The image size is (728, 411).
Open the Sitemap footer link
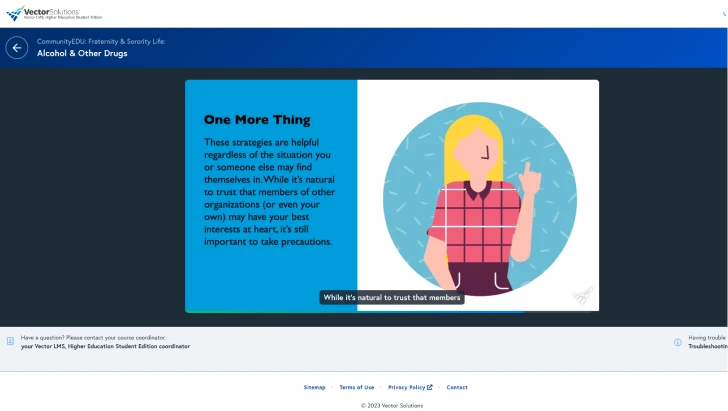pyautogui.click(x=314, y=387)
